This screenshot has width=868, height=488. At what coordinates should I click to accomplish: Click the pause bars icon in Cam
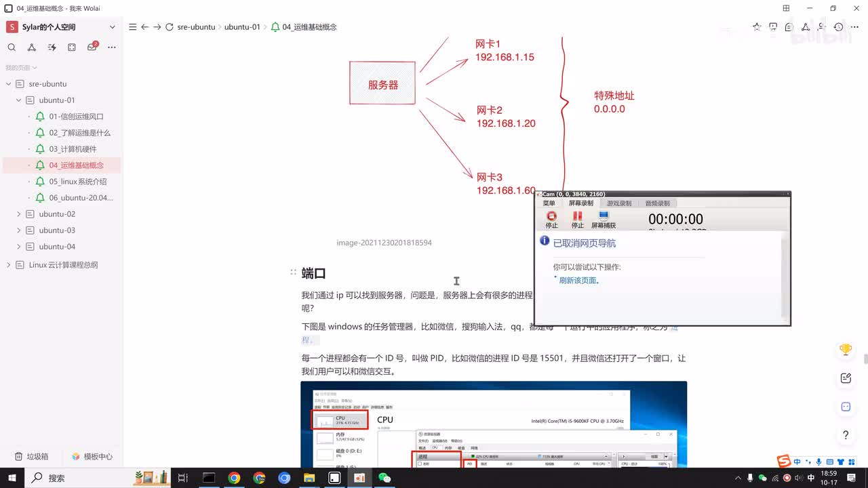[x=577, y=216]
